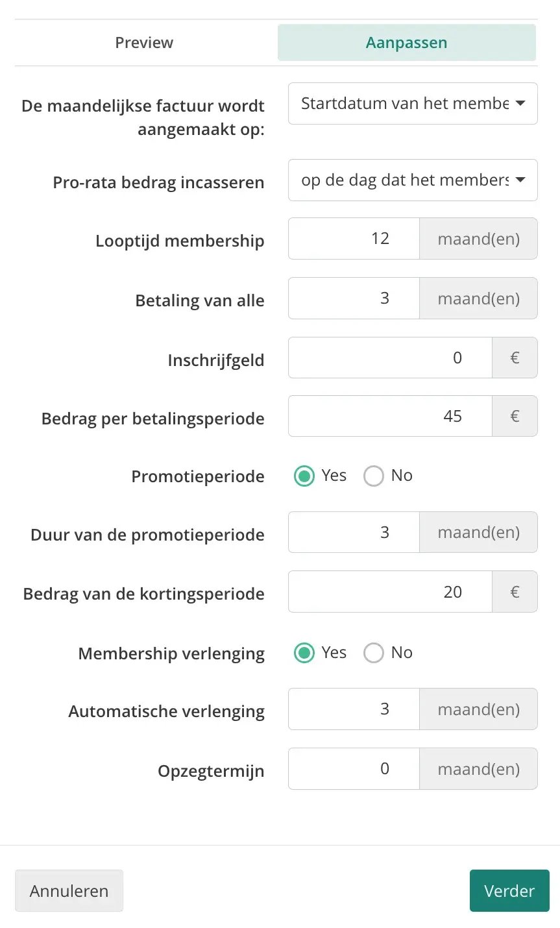Focus the Inschrijfgeld amount field
The width and height of the screenshot is (560, 928).
coord(390,358)
